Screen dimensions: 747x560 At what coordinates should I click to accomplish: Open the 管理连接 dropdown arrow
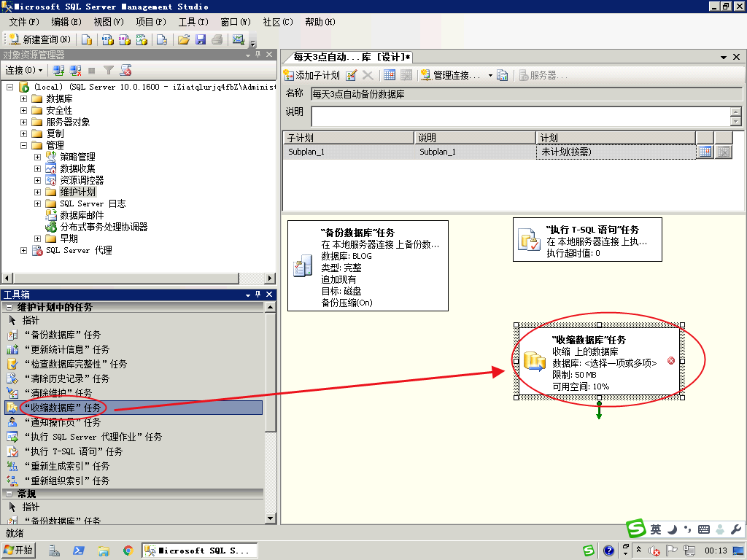click(490, 75)
